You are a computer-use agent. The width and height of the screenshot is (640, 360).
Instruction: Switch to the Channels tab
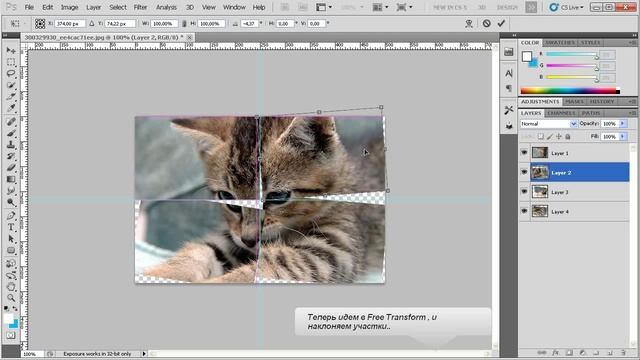pyautogui.click(x=561, y=113)
